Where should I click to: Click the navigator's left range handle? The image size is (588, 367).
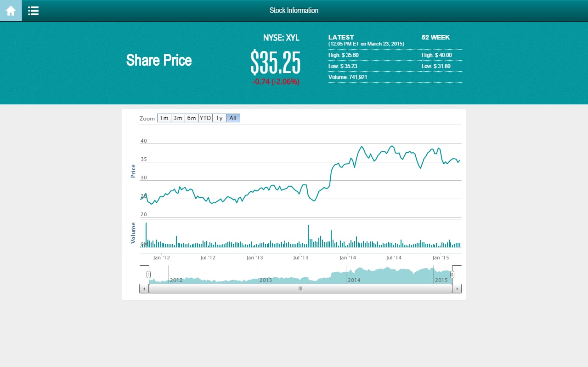148,275
